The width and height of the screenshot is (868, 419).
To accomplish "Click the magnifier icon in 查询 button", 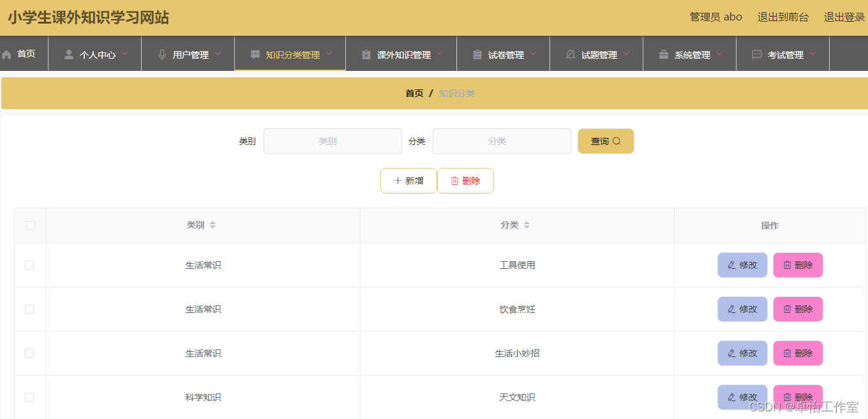I will [617, 141].
